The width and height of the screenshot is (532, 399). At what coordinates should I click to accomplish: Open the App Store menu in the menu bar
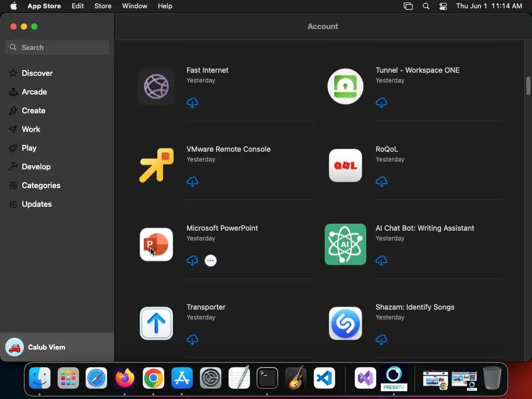44,6
